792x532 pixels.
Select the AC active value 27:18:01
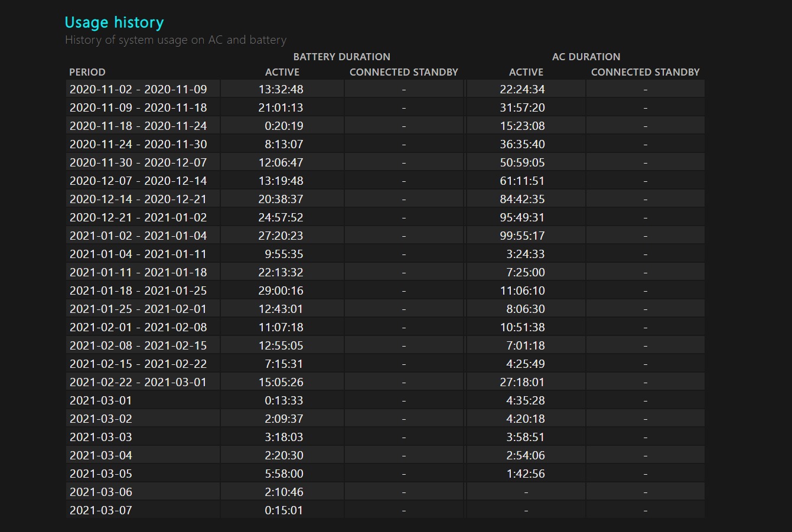point(522,382)
